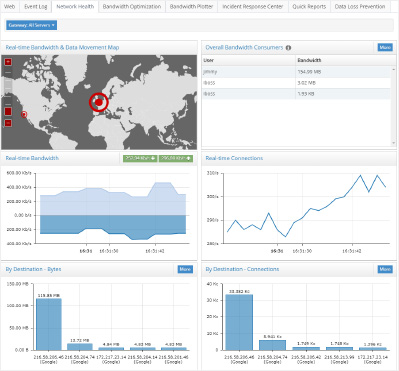The image size is (399, 371).
Task: Open the Bandwidth Plotter tab
Action: click(191, 6)
